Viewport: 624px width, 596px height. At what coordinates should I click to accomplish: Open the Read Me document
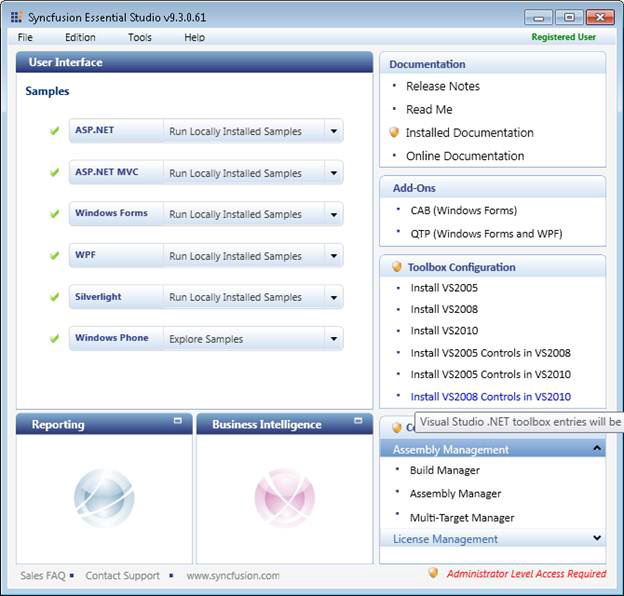pos(429,109)
